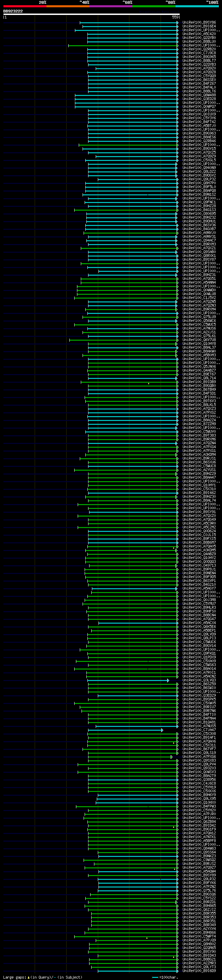Select label UniRef100_Q56WC6
This screenshot has height=980, width=222.
pos(199,321)
